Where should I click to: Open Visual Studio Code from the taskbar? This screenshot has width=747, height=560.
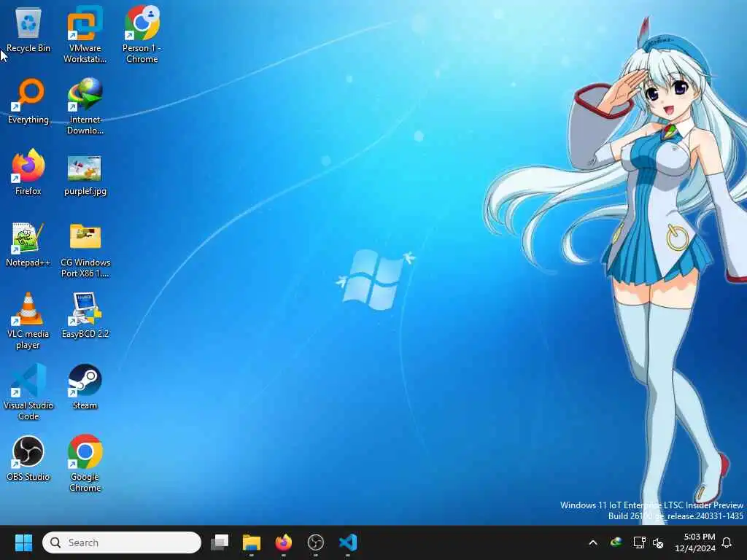[x=348, y=542]
